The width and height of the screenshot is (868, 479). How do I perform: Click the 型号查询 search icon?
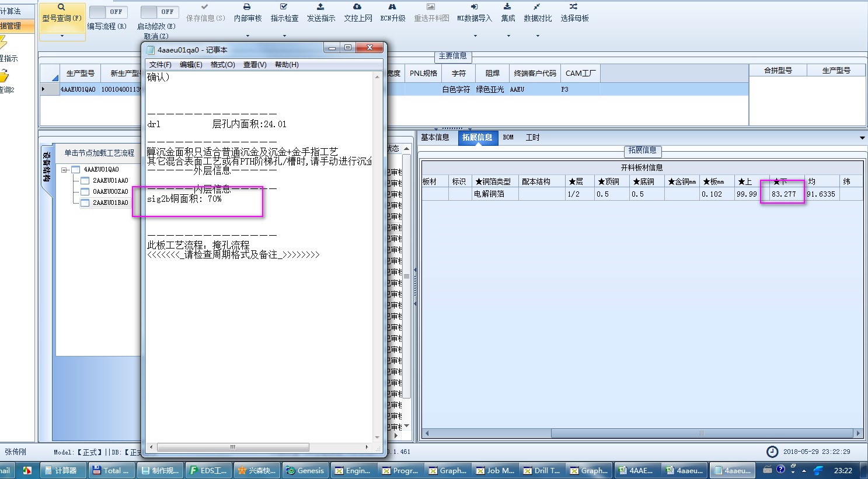point(61,7)
